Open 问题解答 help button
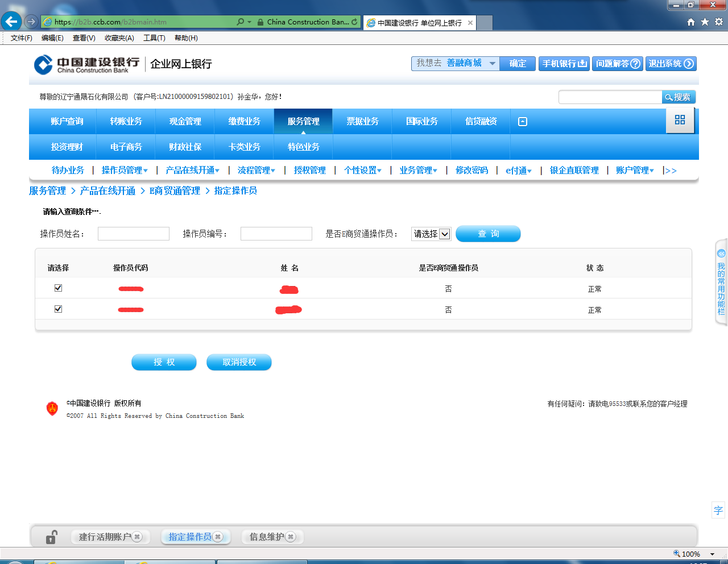728x564 pixels. pos(618,64)
